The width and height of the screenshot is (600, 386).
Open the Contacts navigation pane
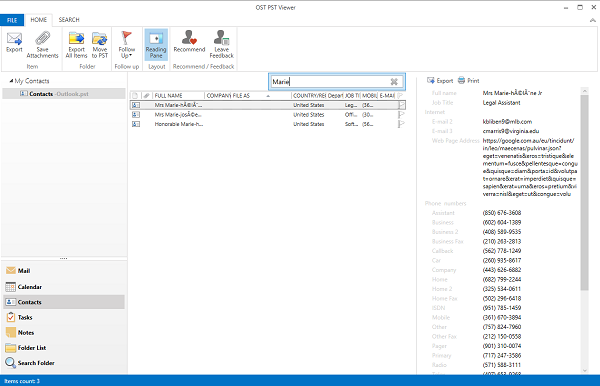tap(64, 302)
